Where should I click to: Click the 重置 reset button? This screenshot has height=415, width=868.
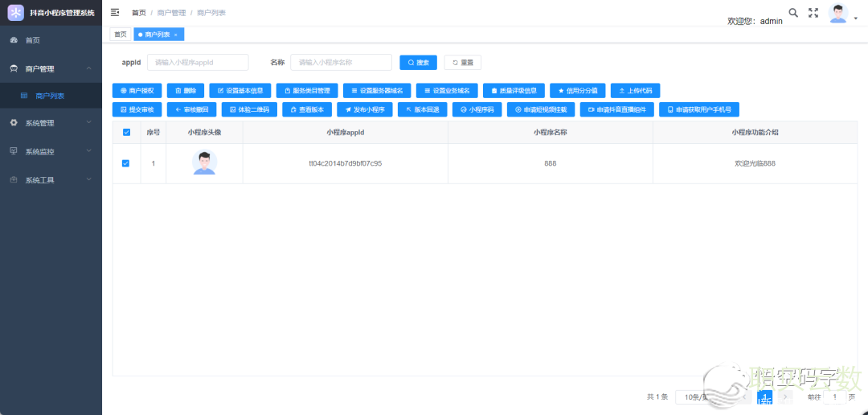463,63
